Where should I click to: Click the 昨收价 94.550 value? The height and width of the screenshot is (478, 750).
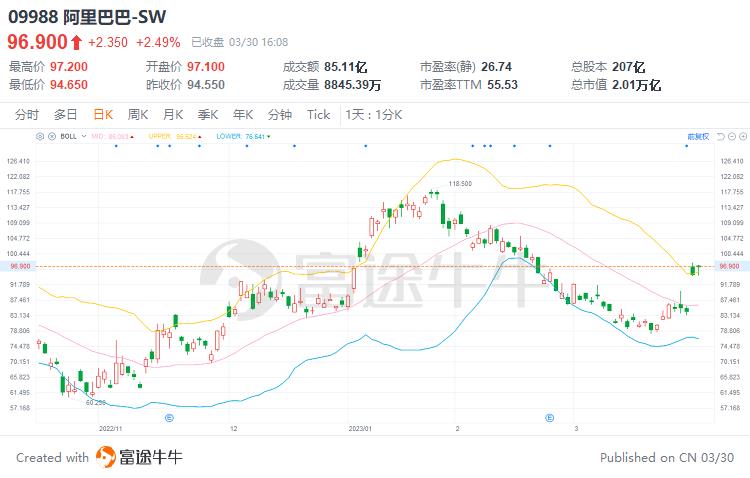tap(206, 85)
